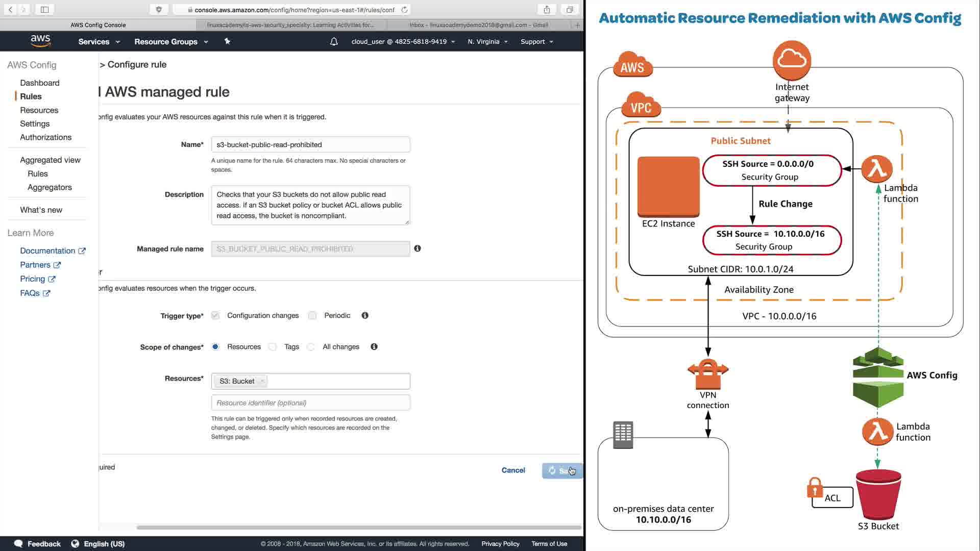The width and height of the screenshot is (980, 551).
Task: Click the pin star icon in navbar
Action: click(x=227, y=41)
